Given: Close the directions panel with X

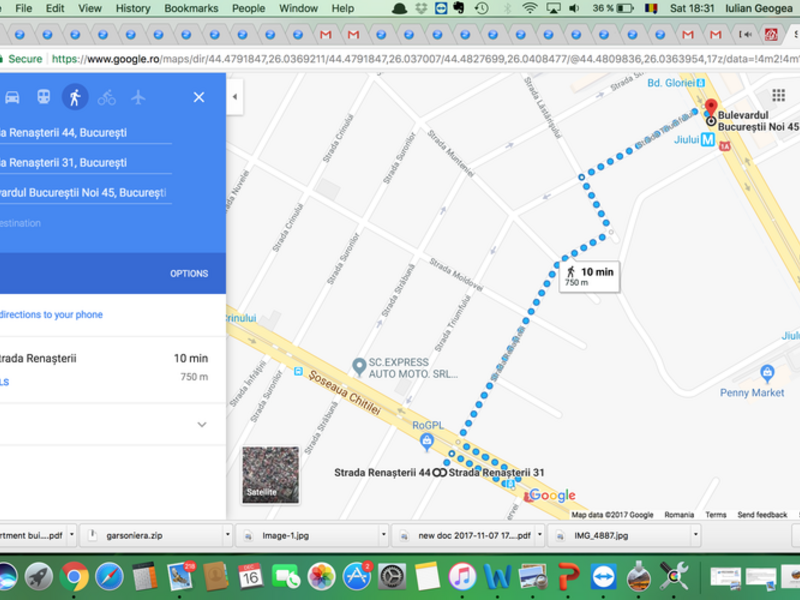Looking at the screenshot, I should click(198, 97).
